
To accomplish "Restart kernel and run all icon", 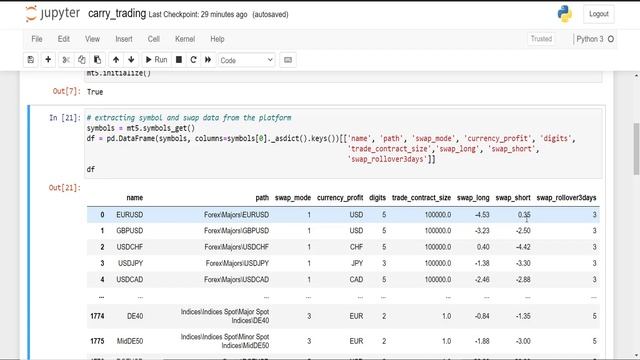I will (x=208, y=60).
